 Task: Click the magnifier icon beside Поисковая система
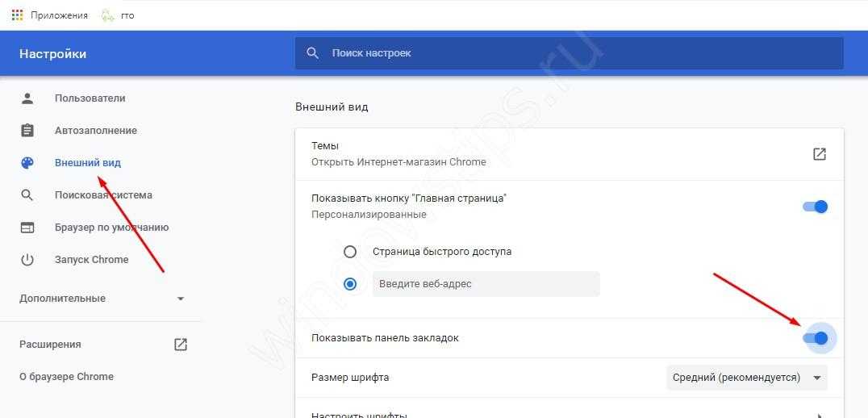coord(27,195)
